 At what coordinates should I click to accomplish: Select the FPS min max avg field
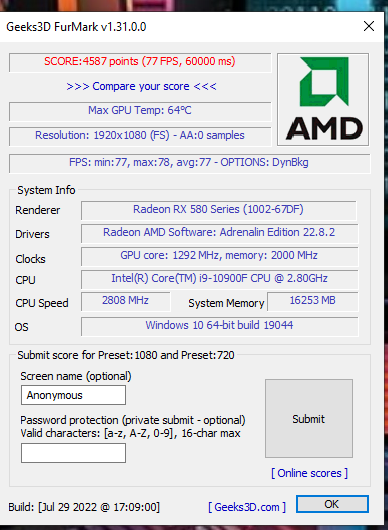(x=189, y=163)
